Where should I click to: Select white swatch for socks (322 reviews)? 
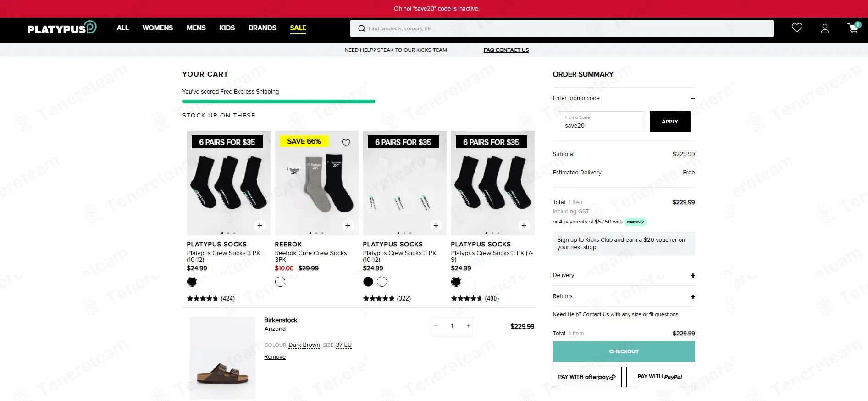pyautogui.click(x=382, y=282)
